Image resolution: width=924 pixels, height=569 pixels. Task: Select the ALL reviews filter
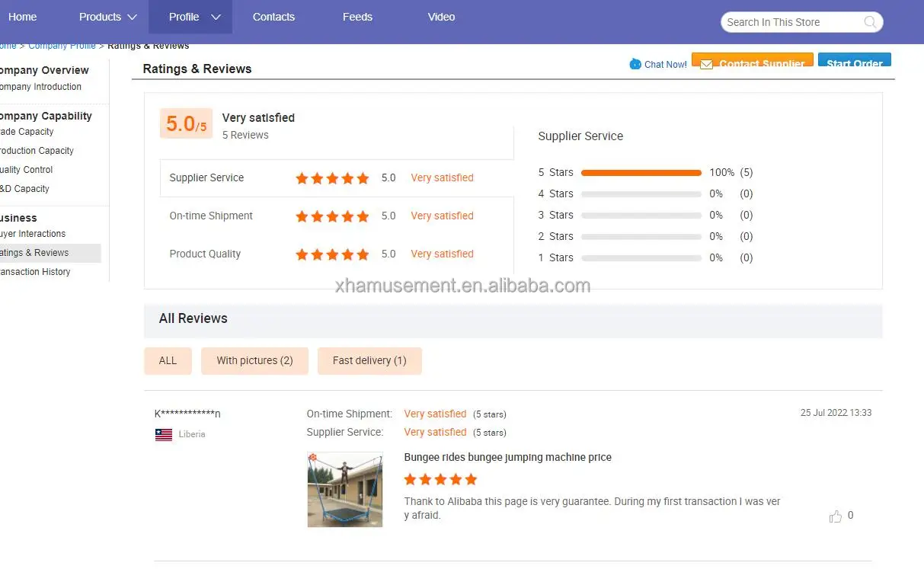click(168, 361)
